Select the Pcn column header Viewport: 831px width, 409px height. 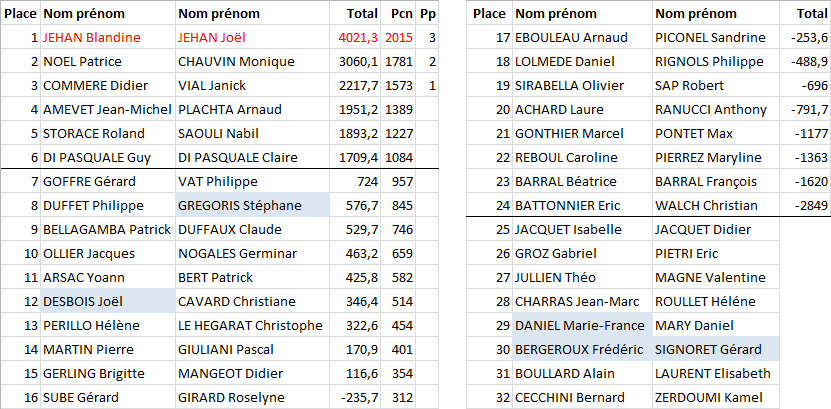point(400,13)
